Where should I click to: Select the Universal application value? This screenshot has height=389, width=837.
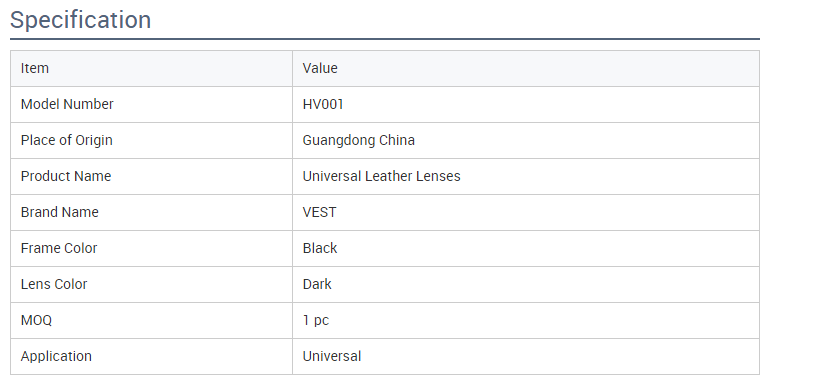click(x=331, y=356)
